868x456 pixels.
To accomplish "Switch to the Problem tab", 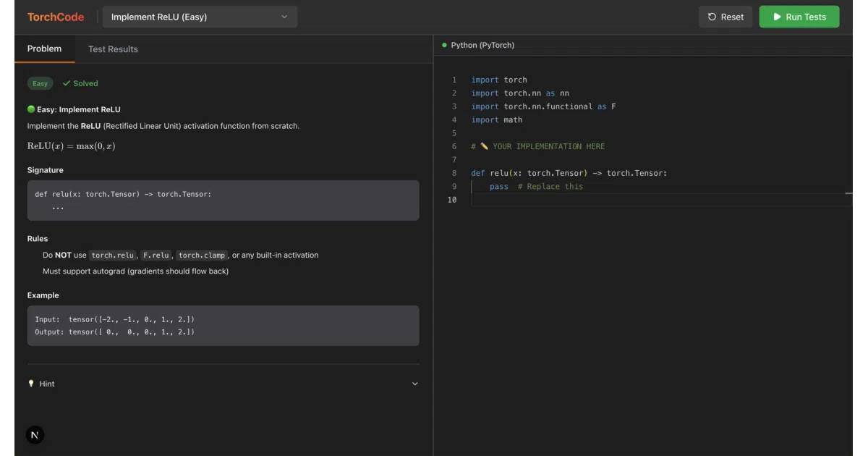I will pos(45,48).
